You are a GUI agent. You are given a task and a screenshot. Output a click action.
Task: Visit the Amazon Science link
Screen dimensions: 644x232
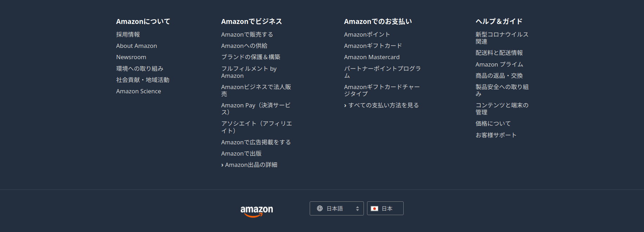point(138,91)
